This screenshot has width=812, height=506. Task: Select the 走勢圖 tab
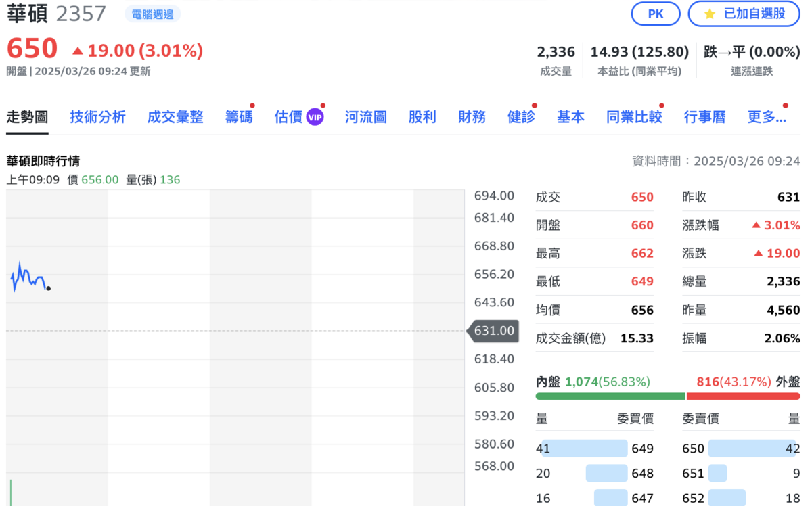click(27, 117)
